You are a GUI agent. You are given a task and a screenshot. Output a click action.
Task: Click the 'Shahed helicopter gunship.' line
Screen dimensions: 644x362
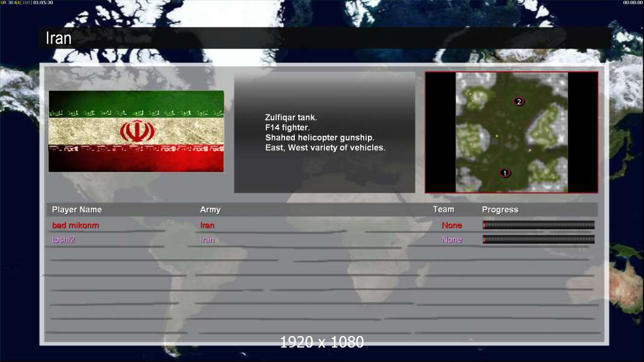pos(320,138)
